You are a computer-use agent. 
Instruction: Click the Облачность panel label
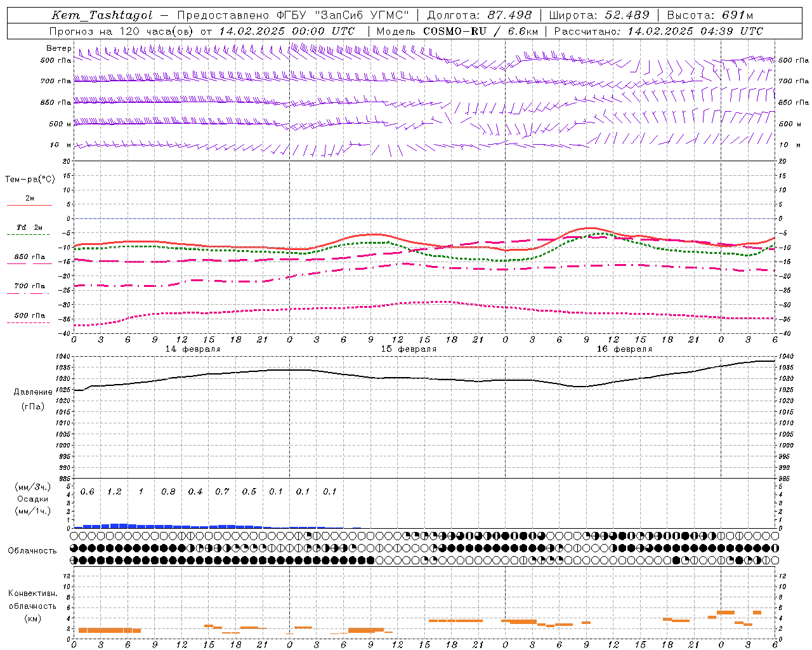click(32, 551)
